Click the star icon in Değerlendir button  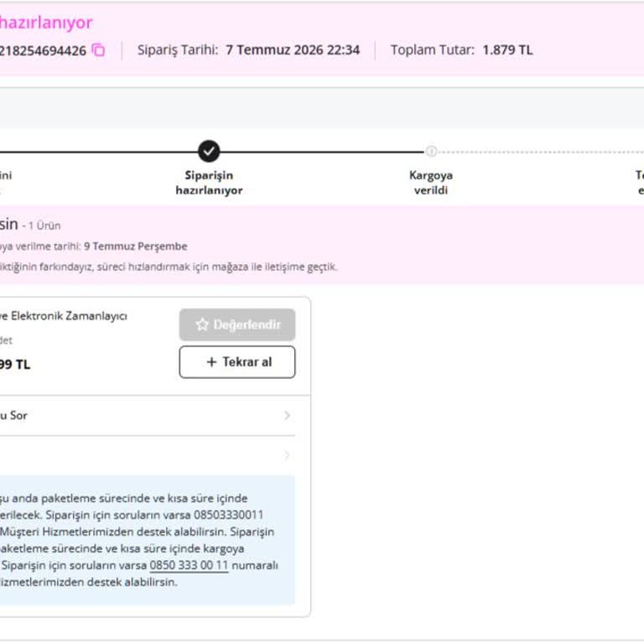point(201,325)
